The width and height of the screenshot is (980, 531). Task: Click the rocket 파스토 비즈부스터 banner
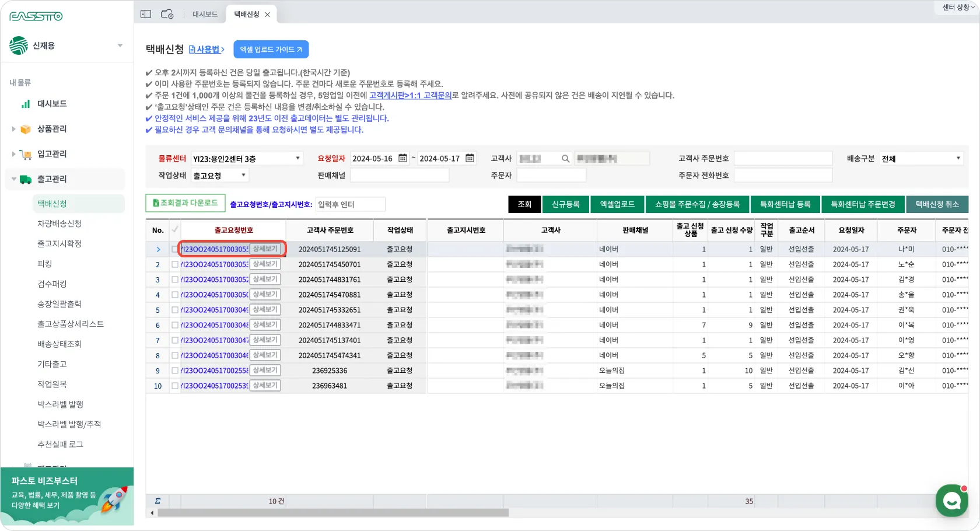(67, 497)
